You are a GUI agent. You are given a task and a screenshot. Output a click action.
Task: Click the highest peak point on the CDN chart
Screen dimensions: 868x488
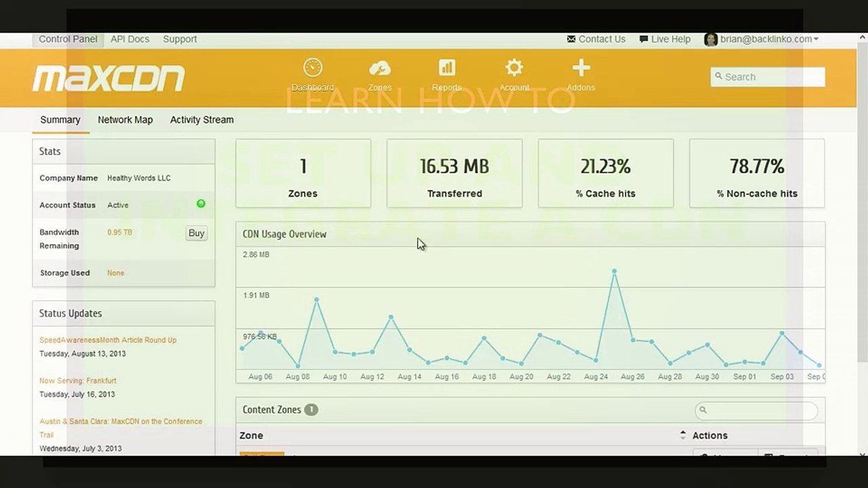coord(614,272)
